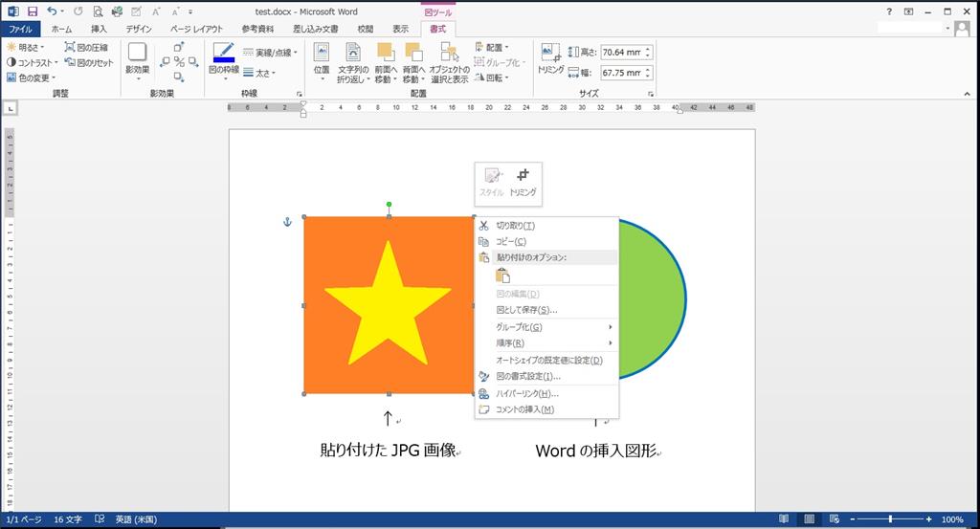This screenshot has width=980, height=529.
Task: Open the 枠線 group dialog launcher
Action: coord(300,94)
